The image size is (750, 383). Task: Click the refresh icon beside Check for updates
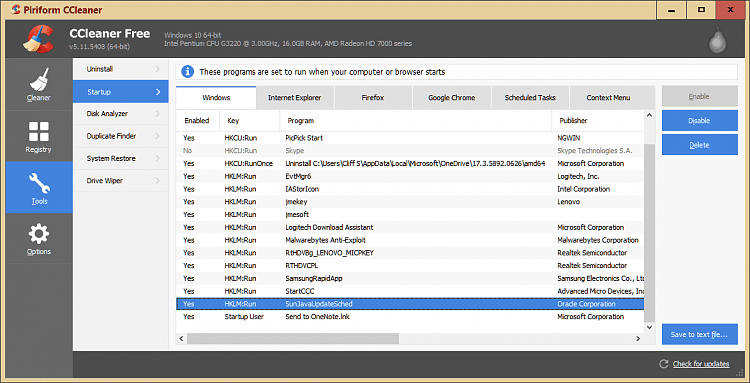[663, 364]
